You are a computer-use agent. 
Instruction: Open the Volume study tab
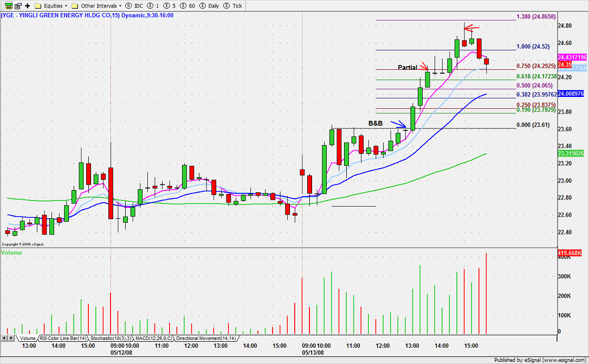28,339
